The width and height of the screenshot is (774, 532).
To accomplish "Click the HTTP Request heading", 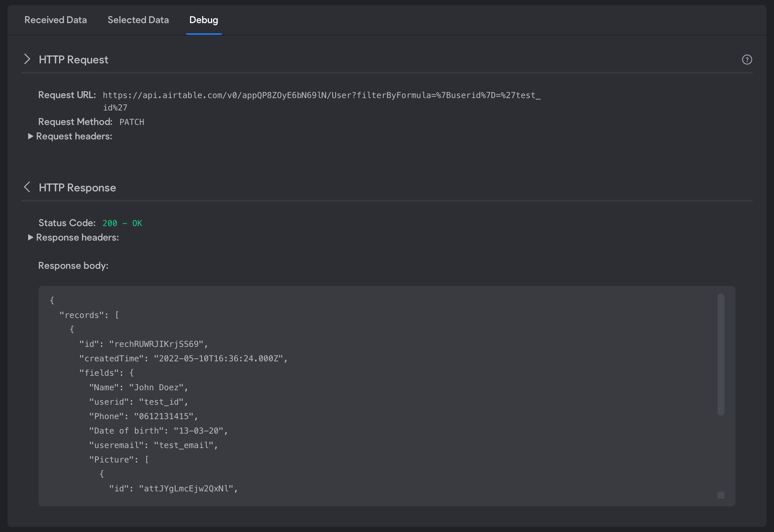I will pyautogui.click(x=73, y=60).
